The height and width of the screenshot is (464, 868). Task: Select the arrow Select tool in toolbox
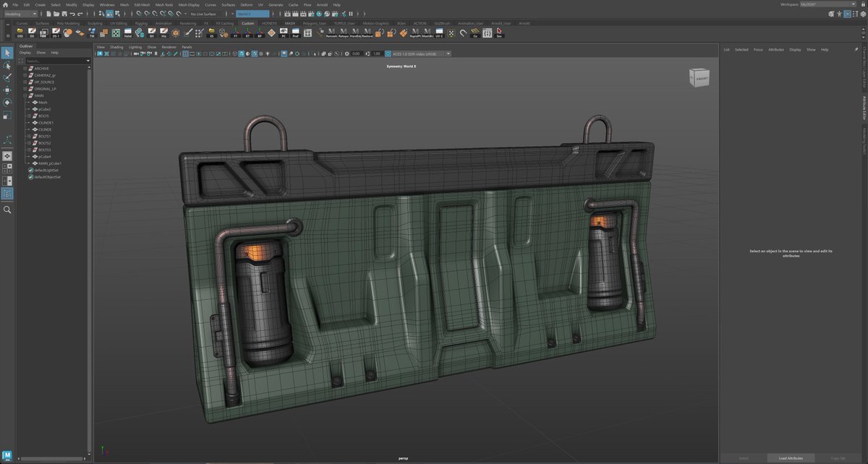pos(7,53)
